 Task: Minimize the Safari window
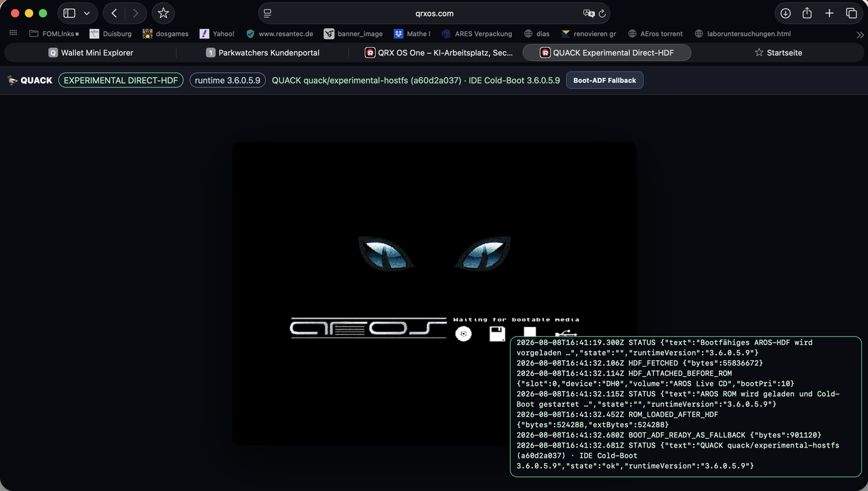pyautogui.click(x=28, y=13)
